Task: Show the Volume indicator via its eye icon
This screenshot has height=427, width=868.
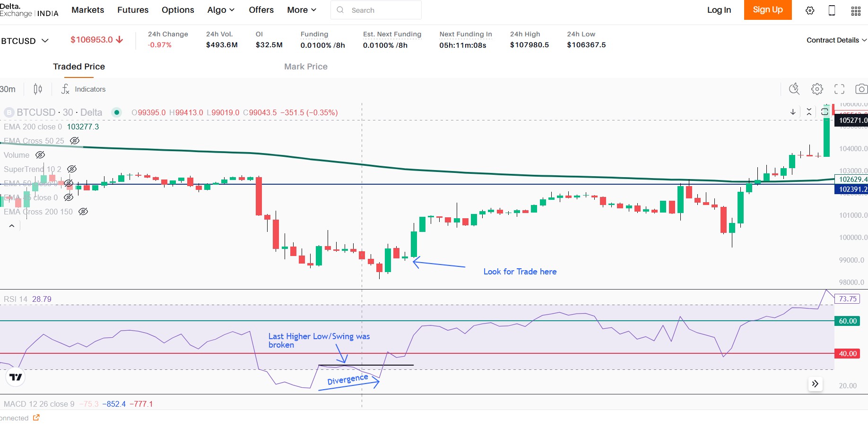Action: point(40,155)
